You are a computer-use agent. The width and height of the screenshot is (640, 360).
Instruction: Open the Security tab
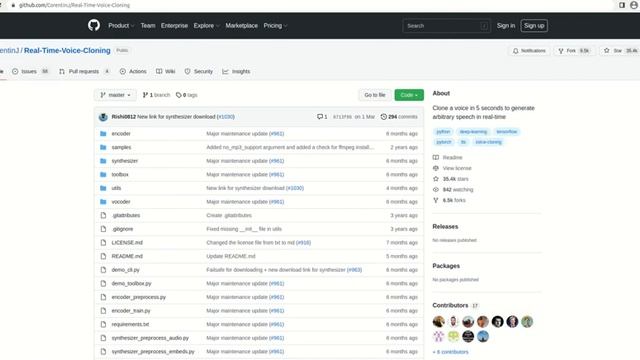pos(199,71)
